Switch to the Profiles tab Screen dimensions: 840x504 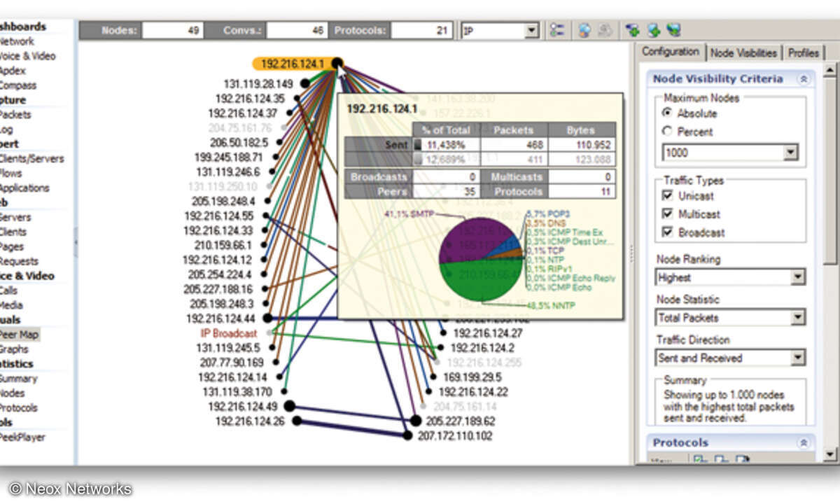pyautogui.click(x=803, y=52)
